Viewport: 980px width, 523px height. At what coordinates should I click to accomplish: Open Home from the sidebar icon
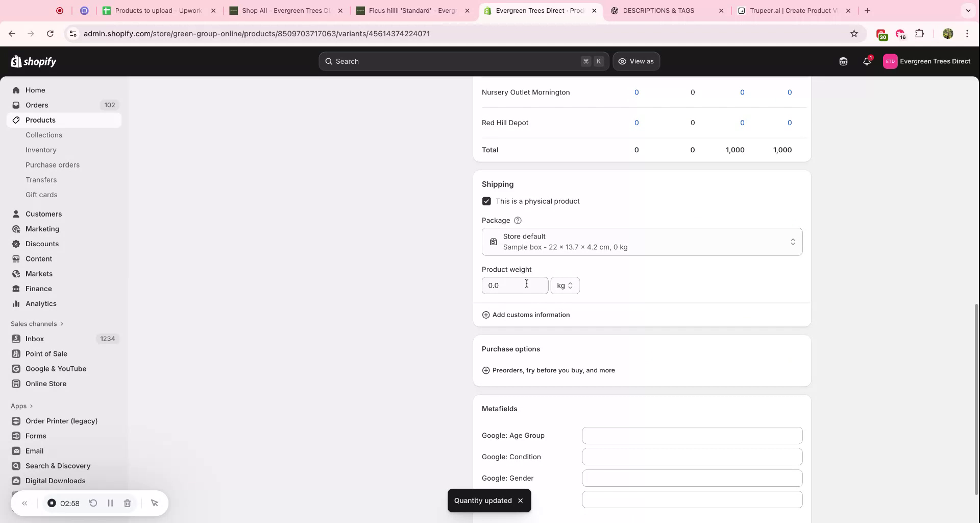coord(16,90)
